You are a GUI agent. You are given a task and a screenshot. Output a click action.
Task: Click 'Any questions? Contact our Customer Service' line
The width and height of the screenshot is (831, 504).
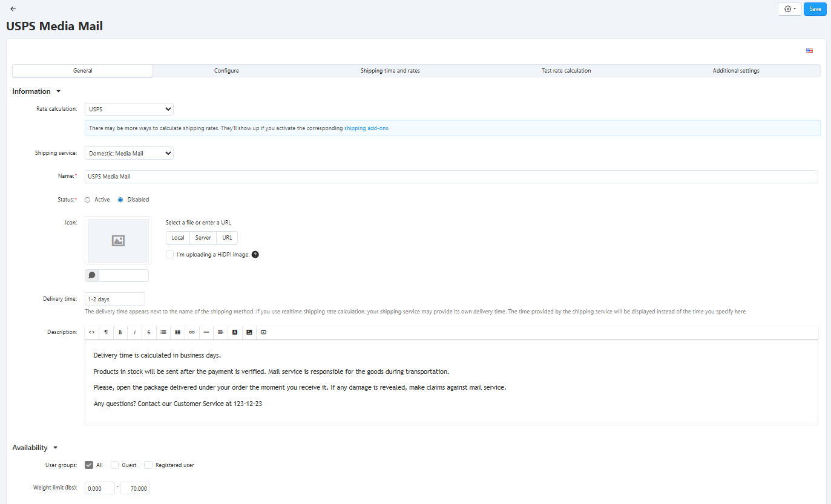[x=178, y=403]
